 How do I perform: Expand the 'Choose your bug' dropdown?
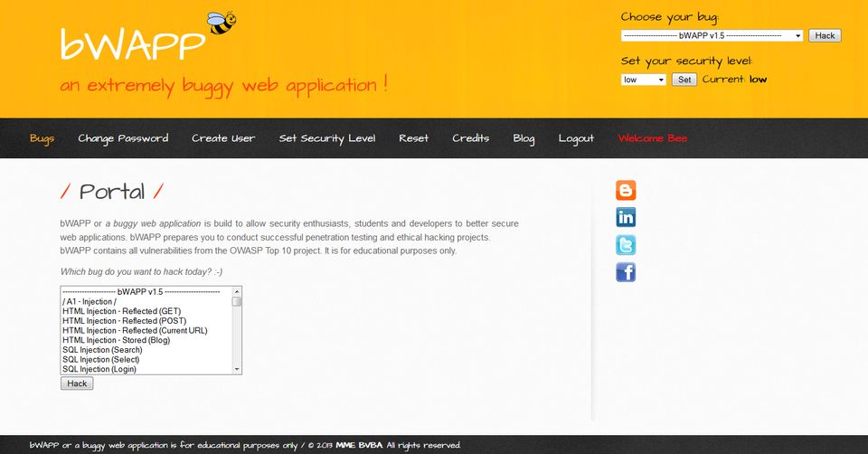(712, 35)
